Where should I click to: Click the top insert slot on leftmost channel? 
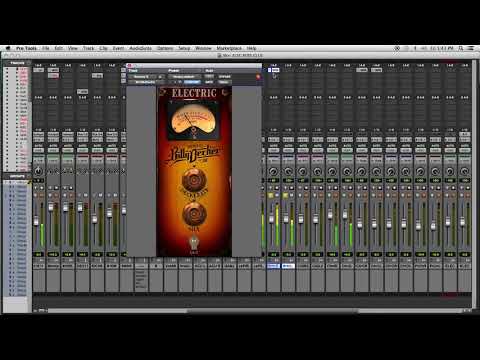(x=38, y=70)
